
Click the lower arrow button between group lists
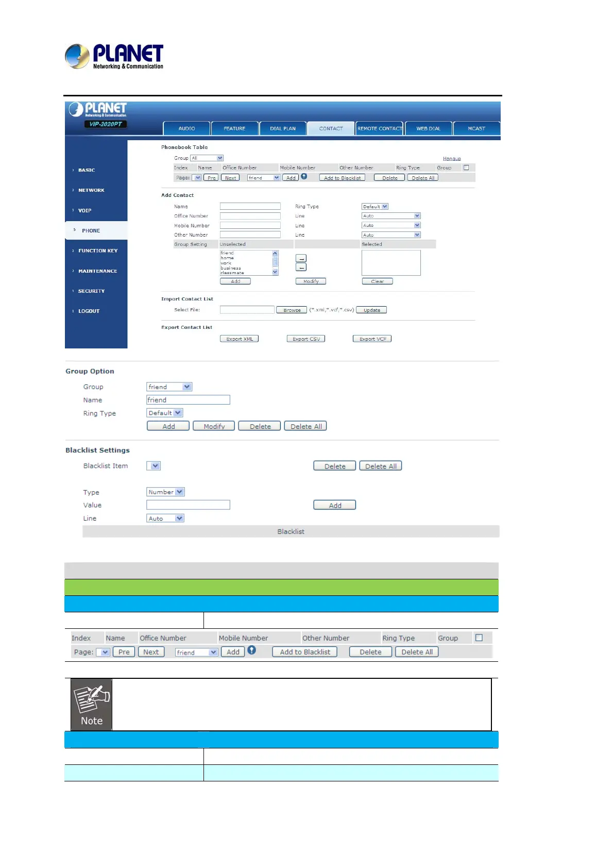point(301,267)
